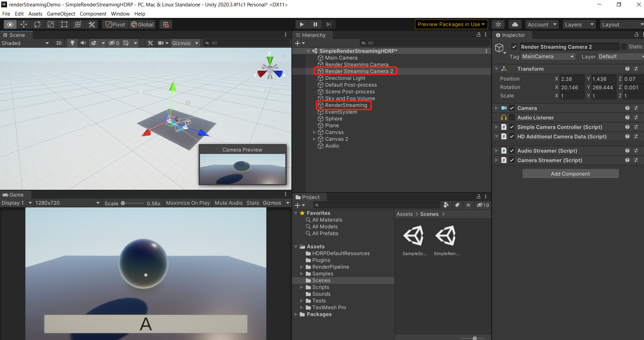The height and width of the screenshot is (340, 644).
Task: Open the Account dropdown
Action: (542, 24)
